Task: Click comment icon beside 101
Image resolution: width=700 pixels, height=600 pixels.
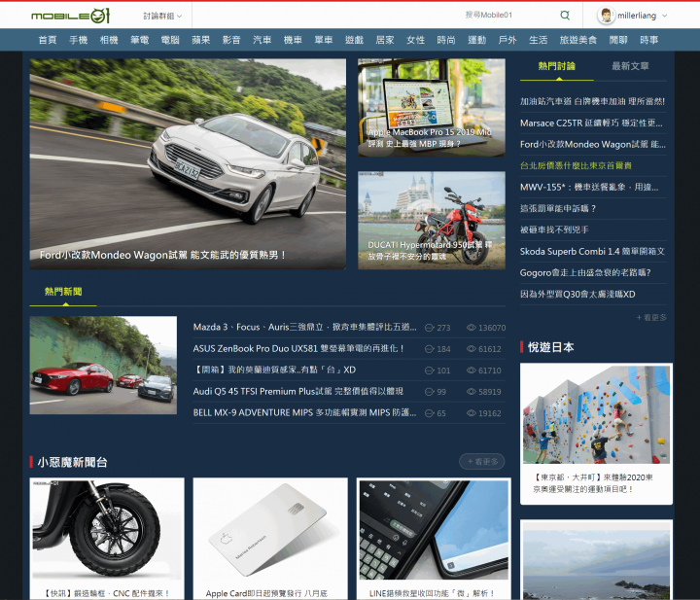Action: [430, 371]
